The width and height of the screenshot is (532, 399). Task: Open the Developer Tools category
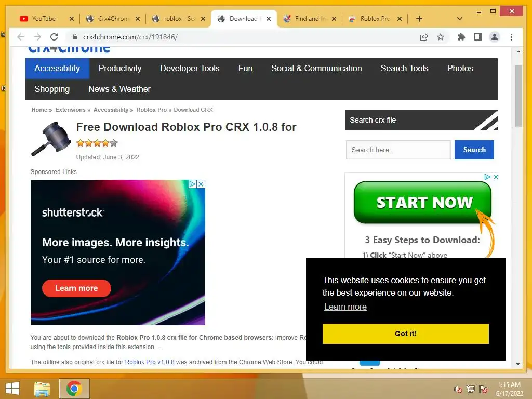[190, 68]
